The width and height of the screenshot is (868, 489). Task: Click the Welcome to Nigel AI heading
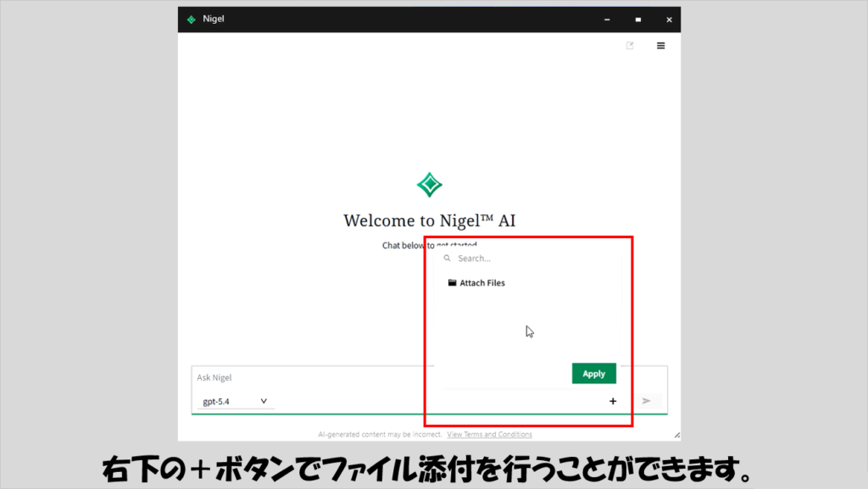[430, 220]
